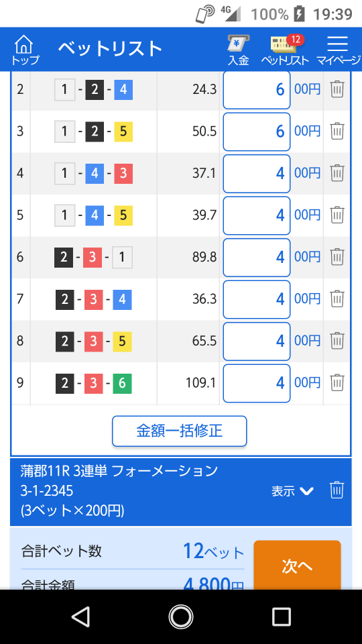Delete bet row 9 (2-3-6)
Image resolution: width=362 pixels, height=644 pixels.
click(337, 382)
